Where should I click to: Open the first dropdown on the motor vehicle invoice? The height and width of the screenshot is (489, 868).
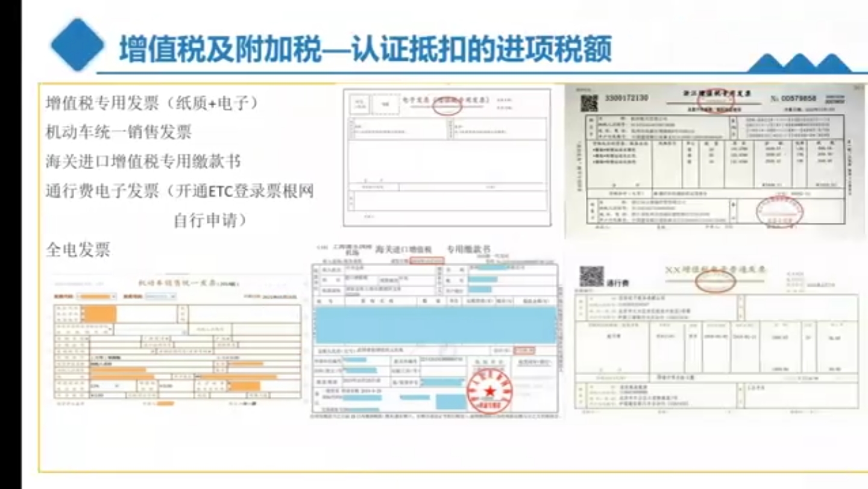click(x=96, y=296)
